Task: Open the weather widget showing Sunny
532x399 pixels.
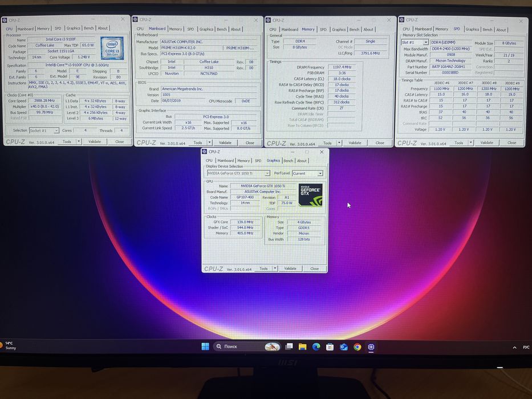Action: [x=9, y=345]
